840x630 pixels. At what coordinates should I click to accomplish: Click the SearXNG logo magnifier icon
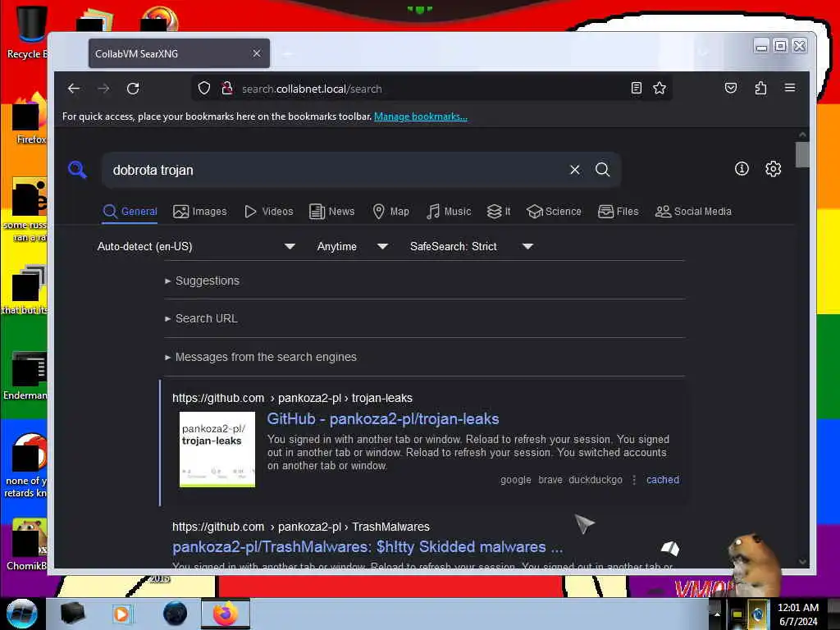click(77, 170)
